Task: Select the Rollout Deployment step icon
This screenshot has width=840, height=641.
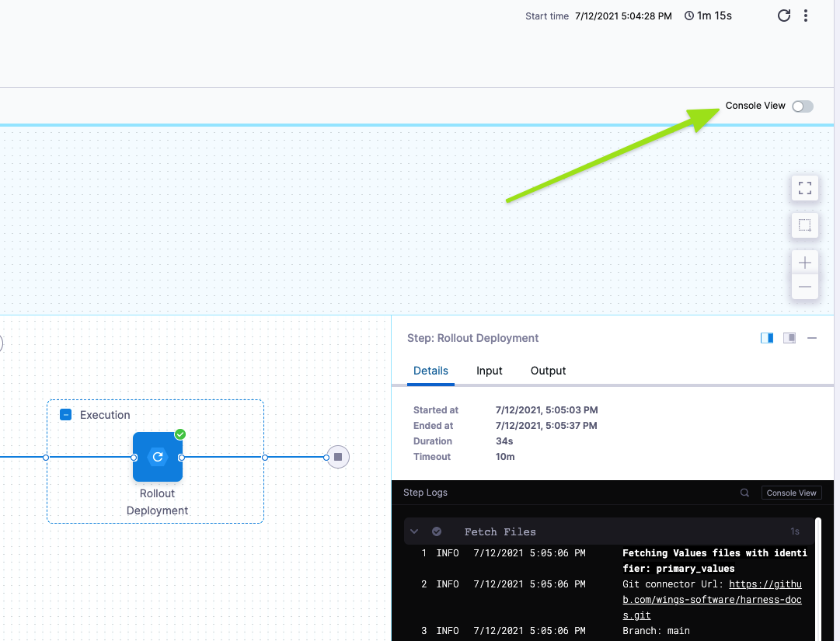Action: 158,457
